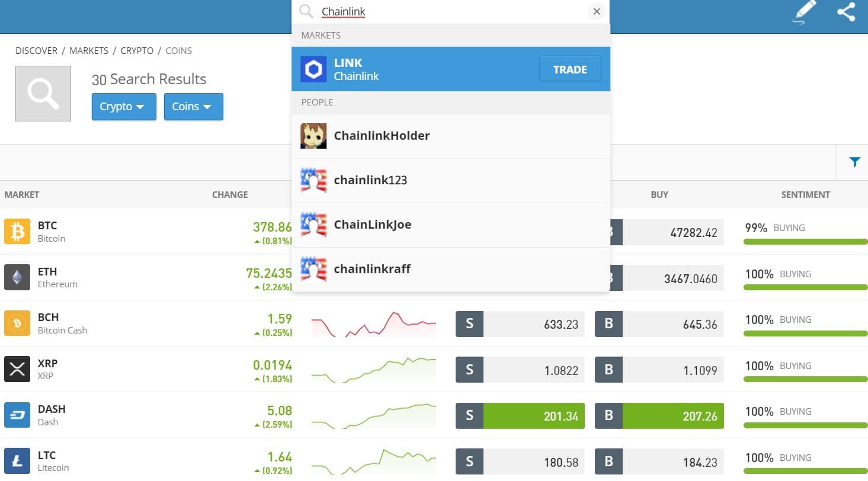Click the BTC sentiment progress bar
The height and width of the screenshot is (481, 868).
pos(806,242)
